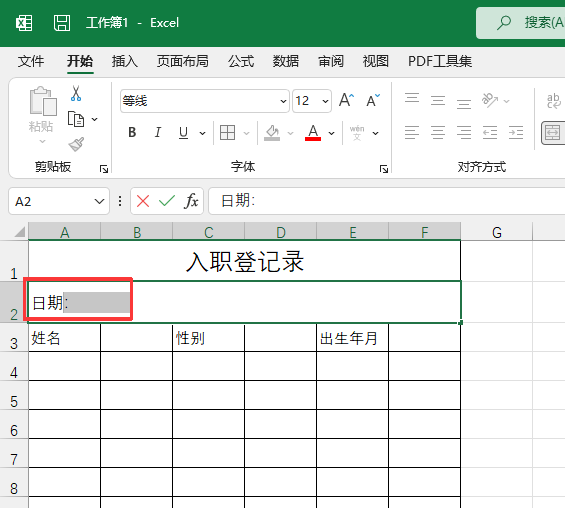Click the Cut scissors icon
Viewport: 565px width, 508px height.
point(76,93)
